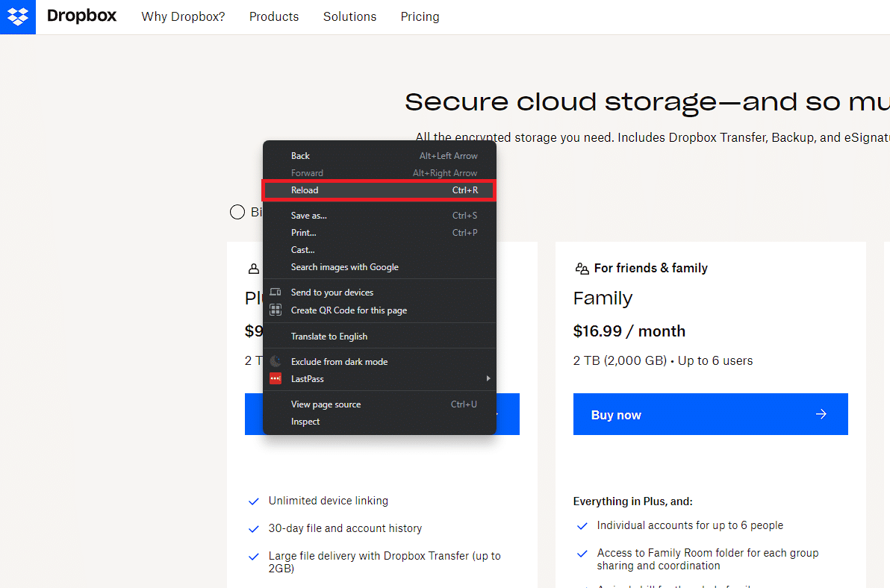Click the encrypted storage subtitle text
This screenshot has width=890, height=588.
tap(653, 137)
